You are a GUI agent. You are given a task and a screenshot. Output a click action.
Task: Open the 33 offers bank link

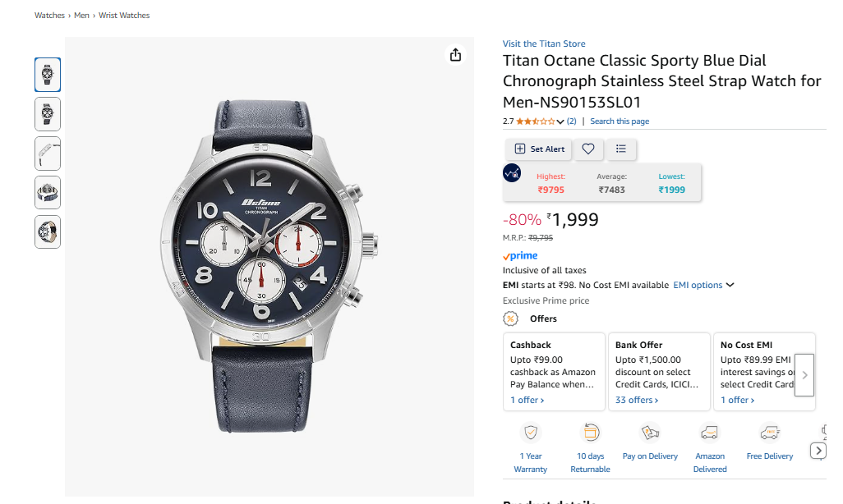point(637,400)
